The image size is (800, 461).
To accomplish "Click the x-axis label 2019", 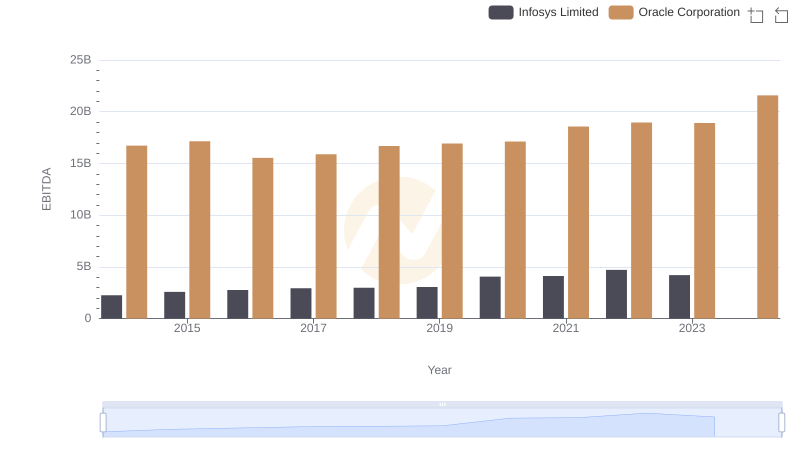I will pyautogui.click(x=439, y=328).
